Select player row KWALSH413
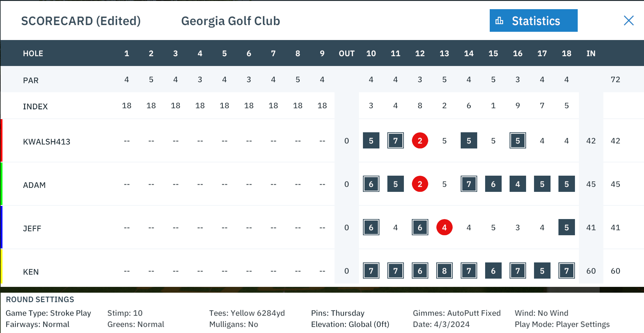644x333 pixels. click(x=322, y=141)
